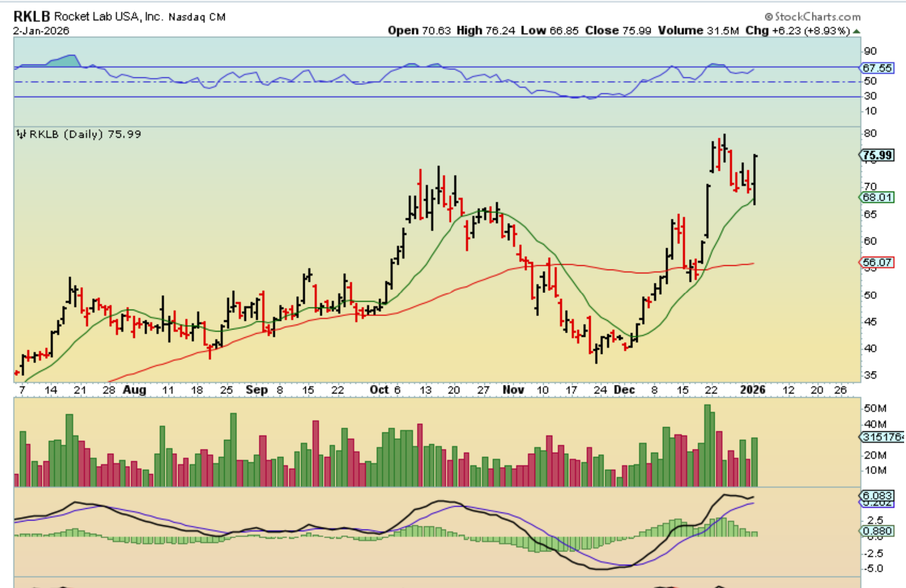Click the green moving average tag 68.01
The image size is (906, 588).
(878, 197)
